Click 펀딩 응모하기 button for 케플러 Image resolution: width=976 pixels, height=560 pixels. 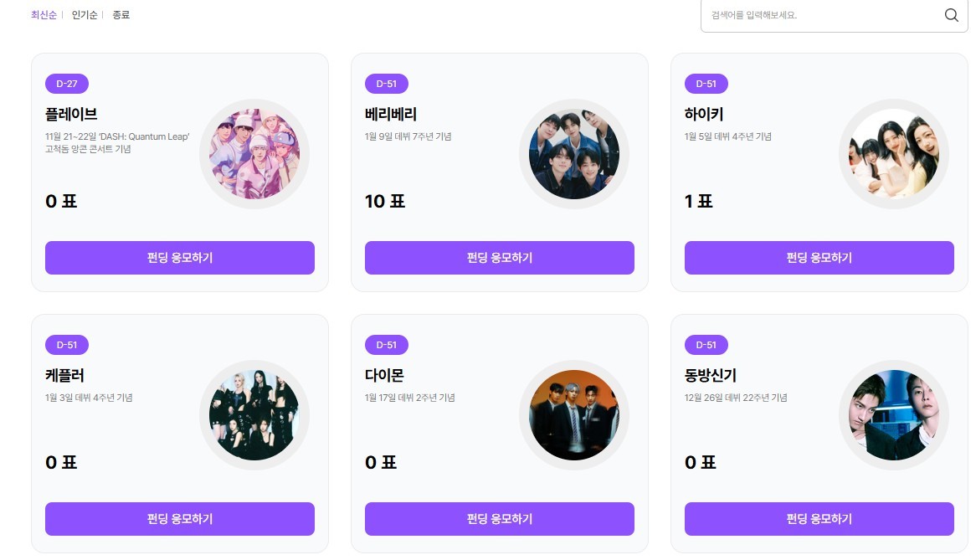180,519
